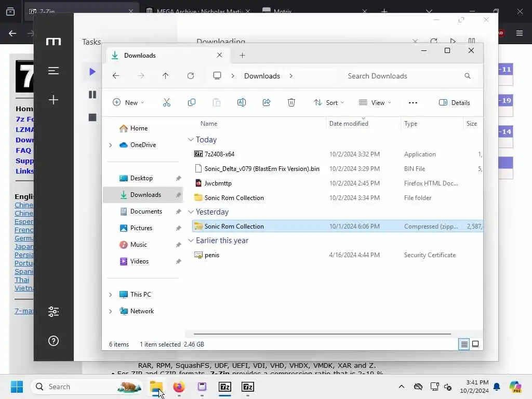
Task: Click the Paste clipboard icon in Explorer
Action: (x=217, y=102)
